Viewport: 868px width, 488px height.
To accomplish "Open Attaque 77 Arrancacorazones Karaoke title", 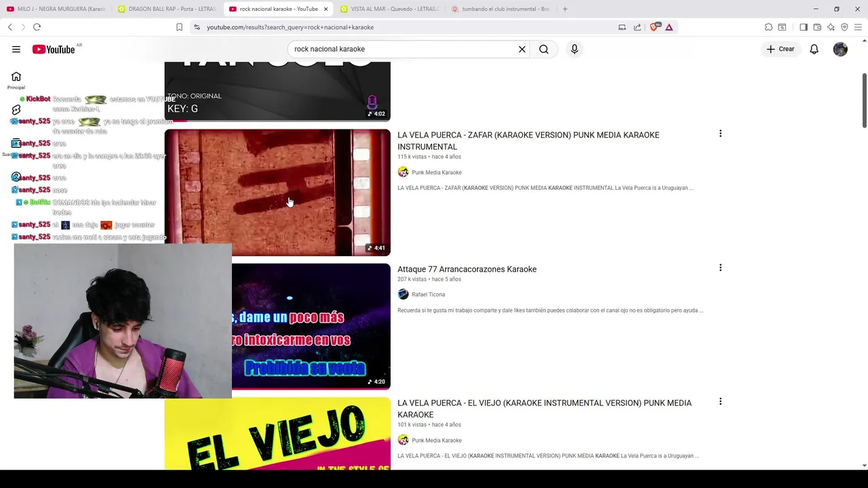I will click(x=467, y=269).
